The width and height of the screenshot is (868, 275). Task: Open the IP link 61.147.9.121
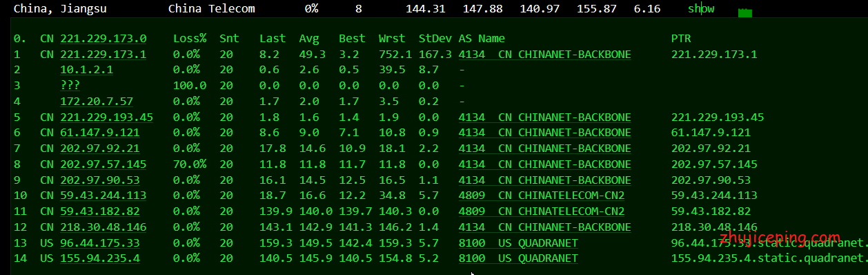click(x=100, y=133)
